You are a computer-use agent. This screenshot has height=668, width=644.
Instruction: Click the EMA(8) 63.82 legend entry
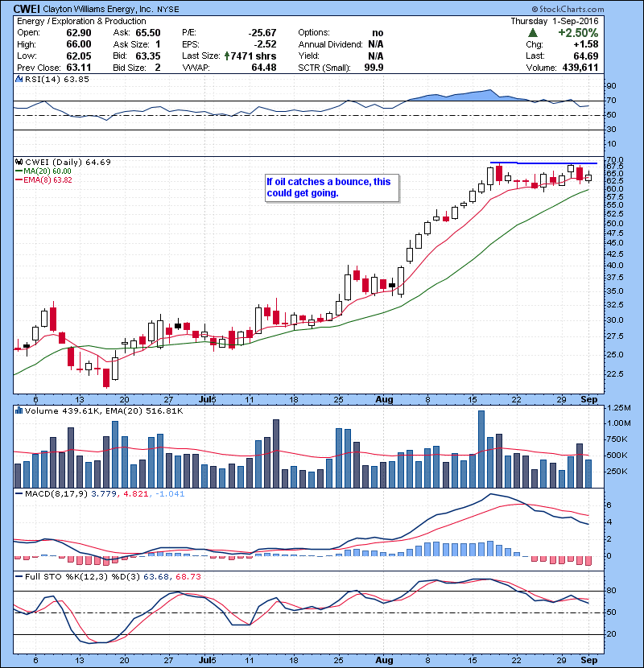[x=47, y=179]
